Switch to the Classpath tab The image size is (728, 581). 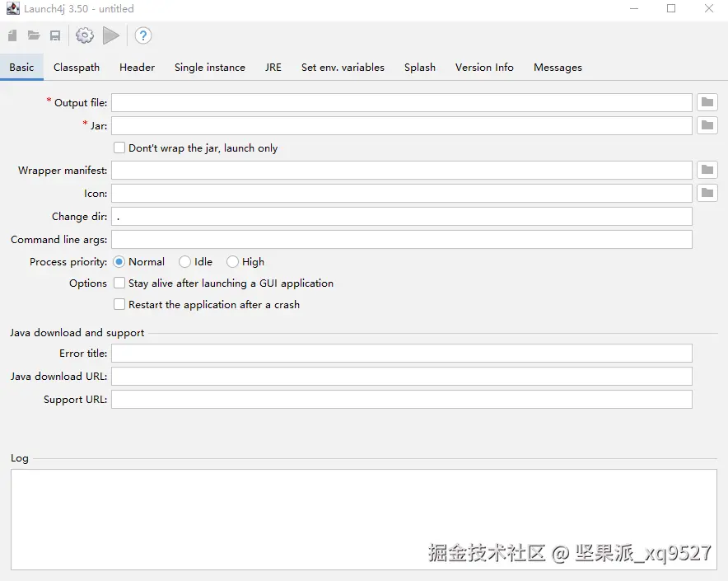tap(77, 68)
